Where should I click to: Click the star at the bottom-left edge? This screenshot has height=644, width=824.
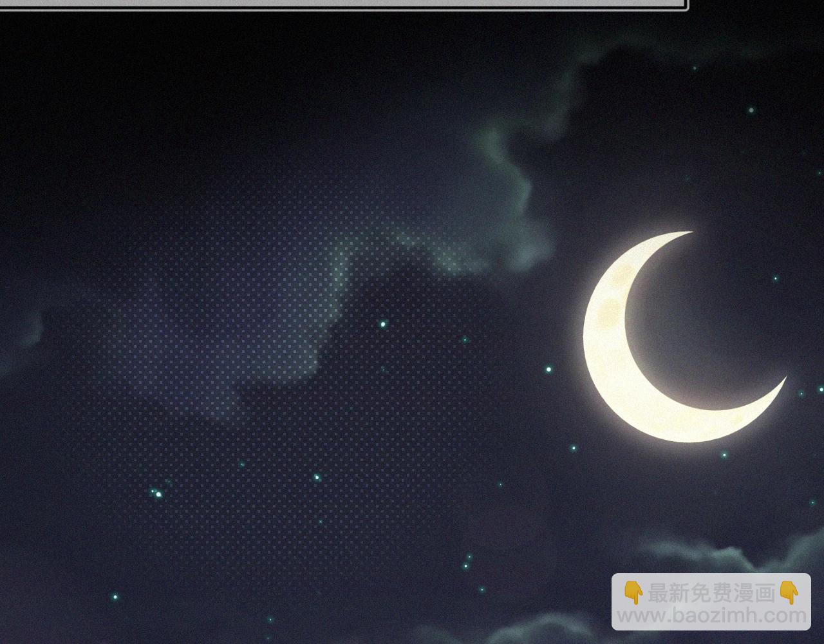coord(115,597)
